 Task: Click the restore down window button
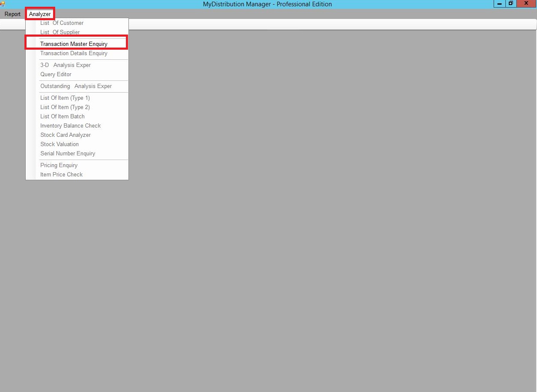(x=510, y=3)
